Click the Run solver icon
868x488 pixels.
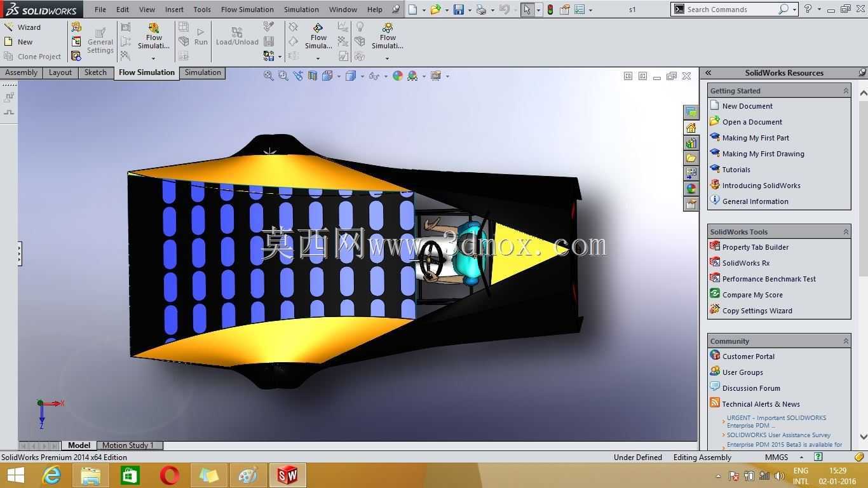[201, 36]
